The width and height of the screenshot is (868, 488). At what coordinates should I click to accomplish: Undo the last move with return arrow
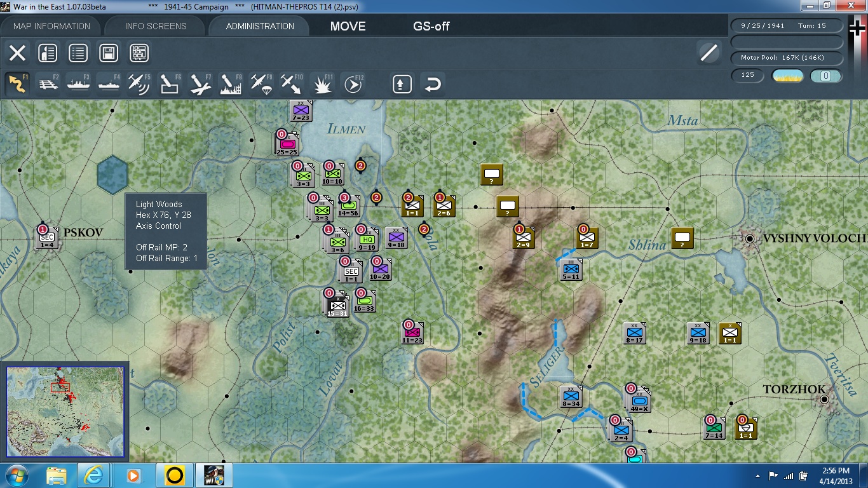click(433, 84)
